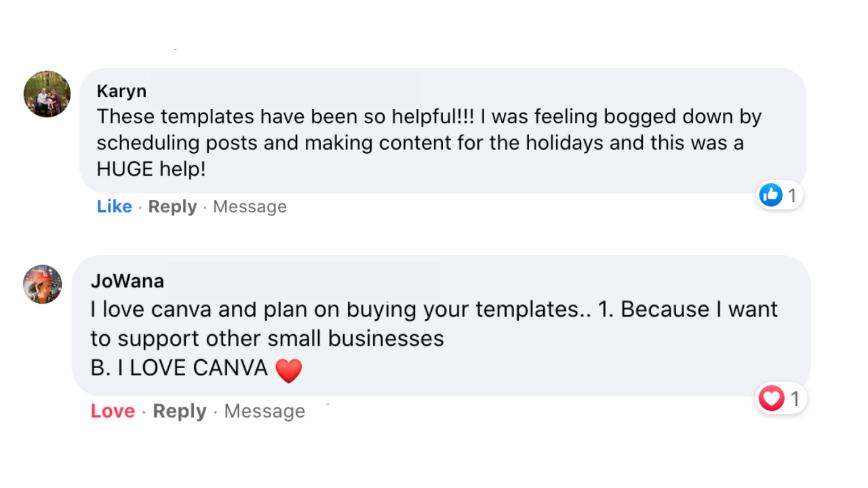
Task: Open Karyn's profile via her name
Action: (121, 91)
